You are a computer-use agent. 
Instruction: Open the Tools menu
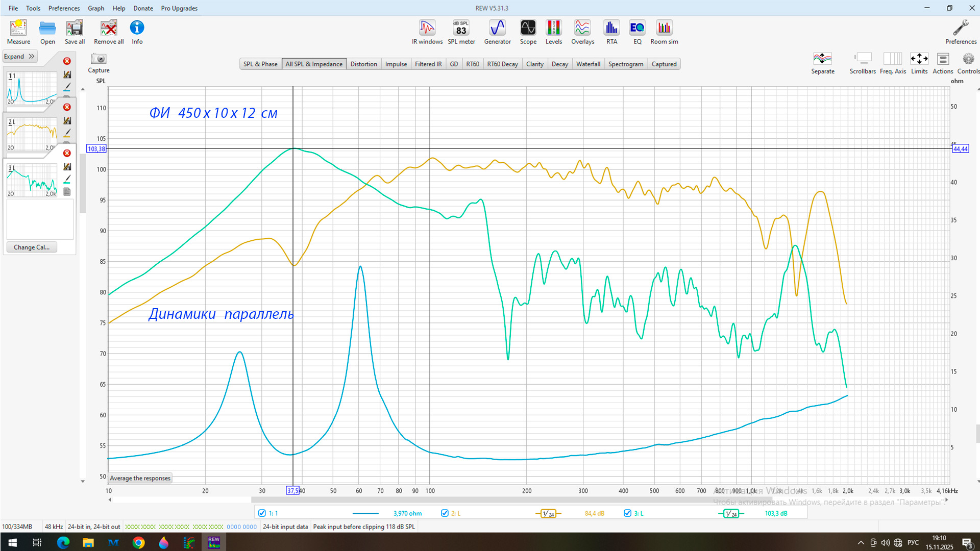point(33,8)
